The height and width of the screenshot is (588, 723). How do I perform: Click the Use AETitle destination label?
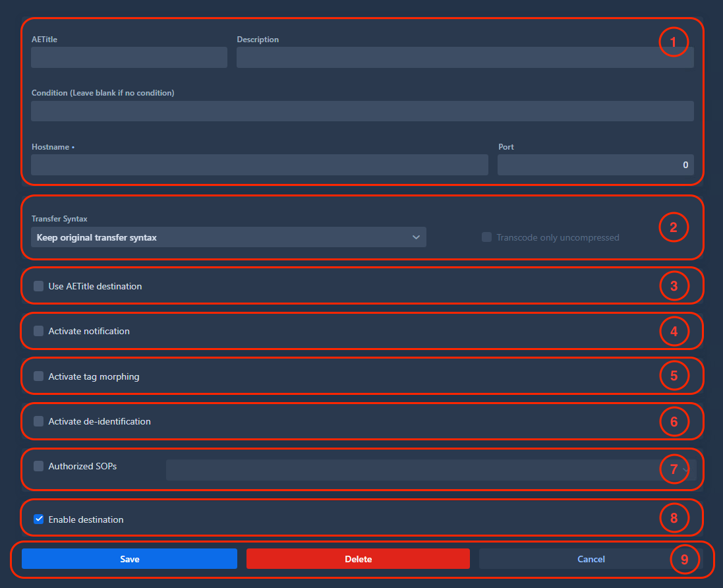[x=95, y=286]
